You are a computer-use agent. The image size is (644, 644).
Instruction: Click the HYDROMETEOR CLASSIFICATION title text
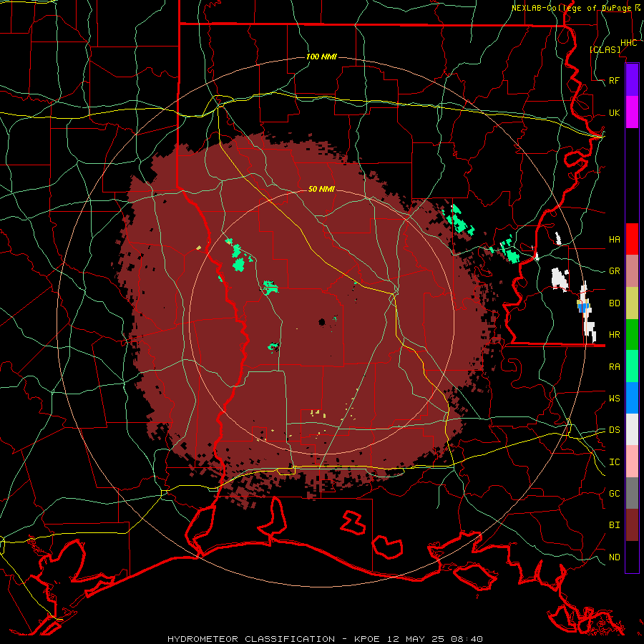coord(251,639)
